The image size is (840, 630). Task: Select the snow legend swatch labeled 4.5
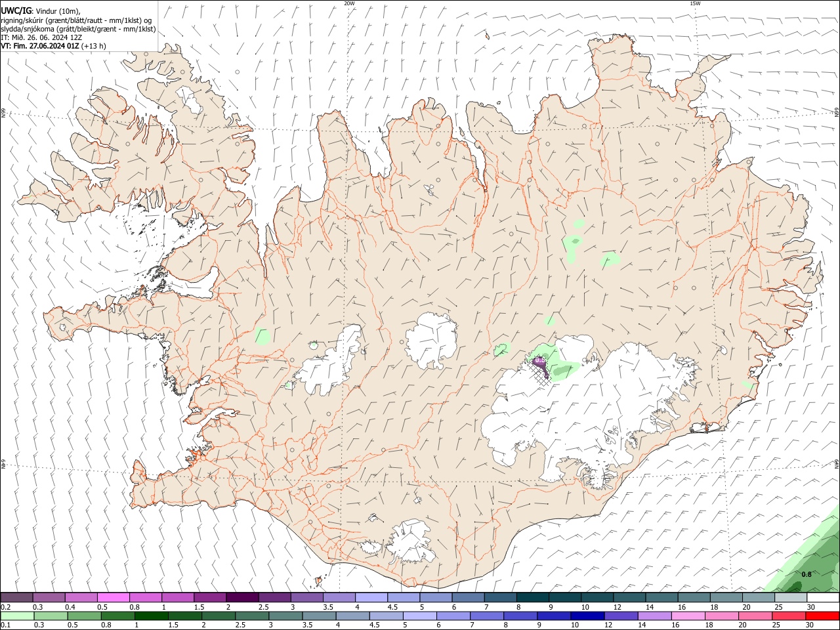(x=404, y=597)
